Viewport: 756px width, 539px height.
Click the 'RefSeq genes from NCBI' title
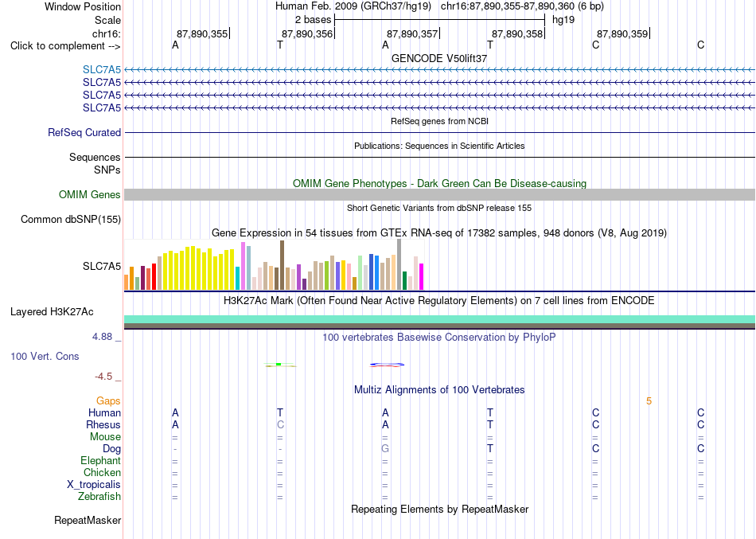(439, 121)
